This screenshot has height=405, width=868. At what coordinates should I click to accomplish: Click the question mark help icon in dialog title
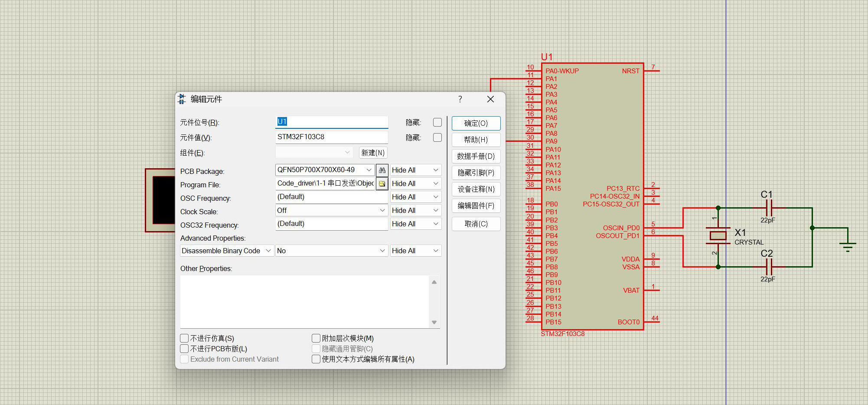460,99
